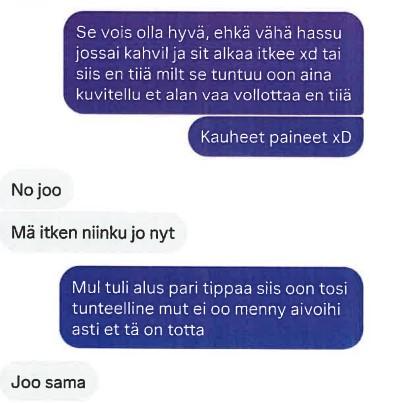Image resolution: width=408 pixels, height=403 pixels.
Task: Click the message starting 'Mul tuli alus pari tippaa'
Action: pos(211,308)
